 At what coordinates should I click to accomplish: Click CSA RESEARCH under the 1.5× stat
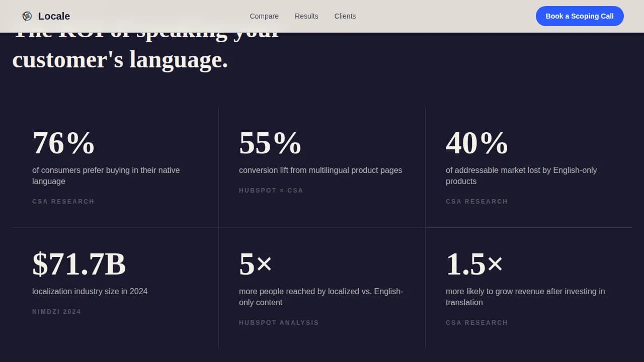pos(476,322)
